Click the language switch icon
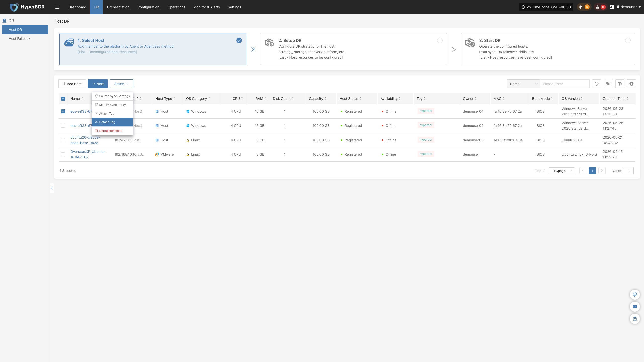 [612, 7]
